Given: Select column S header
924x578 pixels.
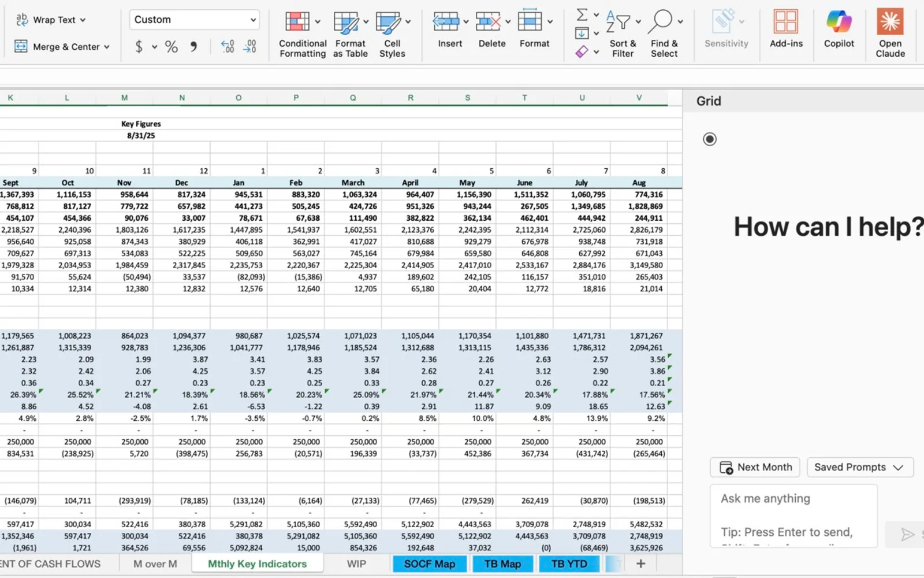Looking at the screenshot, I should [x=467, y=98].
